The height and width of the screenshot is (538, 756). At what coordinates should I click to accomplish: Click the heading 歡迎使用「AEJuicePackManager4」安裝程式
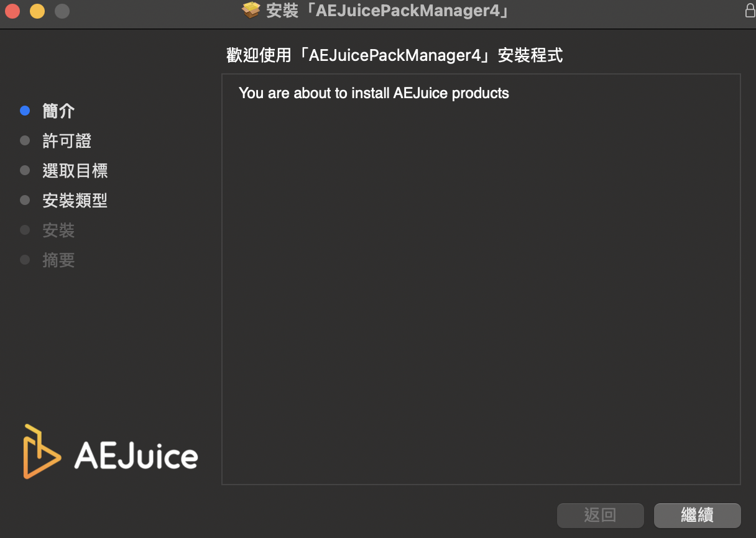click(395, 55)
